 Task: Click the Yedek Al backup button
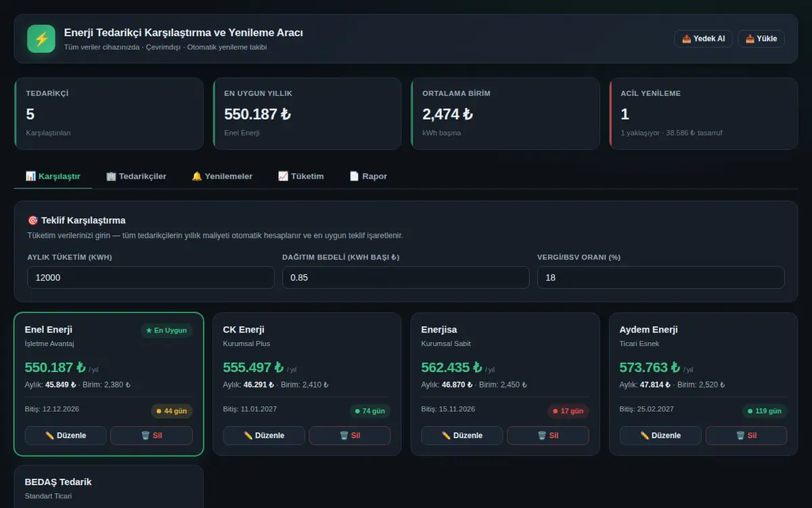click(703, 39)
